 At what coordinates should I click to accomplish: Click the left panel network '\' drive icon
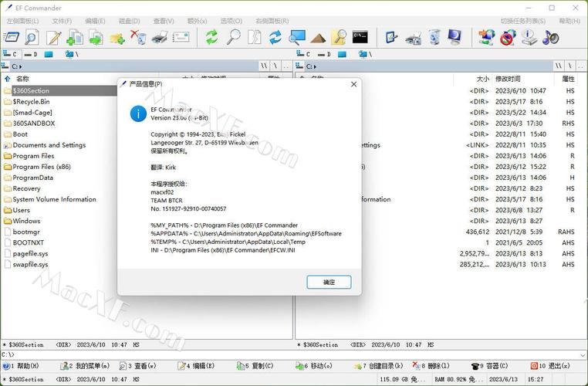pyautogui.click(x=71, y=54)
